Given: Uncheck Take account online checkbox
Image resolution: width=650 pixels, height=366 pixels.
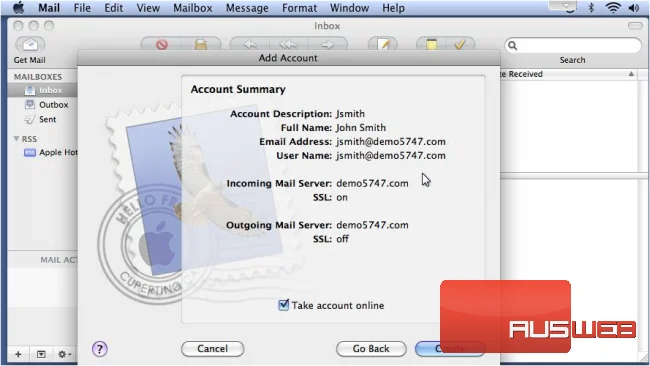Looking at the screenshot, I should coord(284,305).
